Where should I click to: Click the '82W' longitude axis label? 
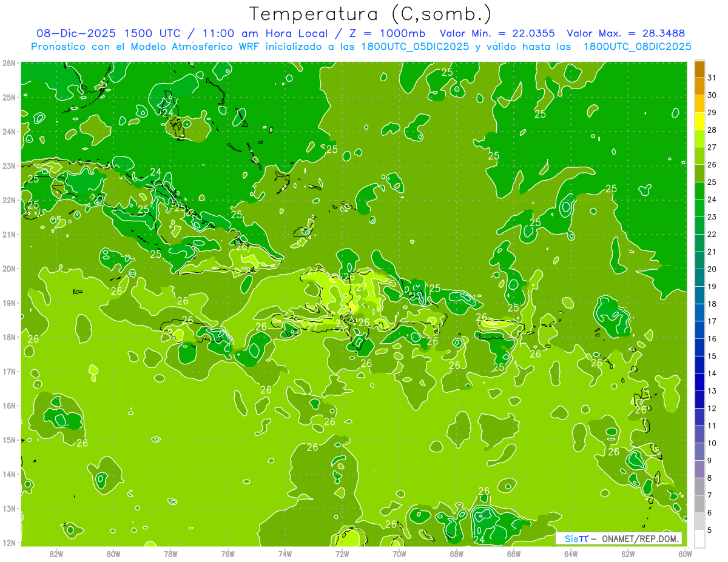tap(56, 554)
